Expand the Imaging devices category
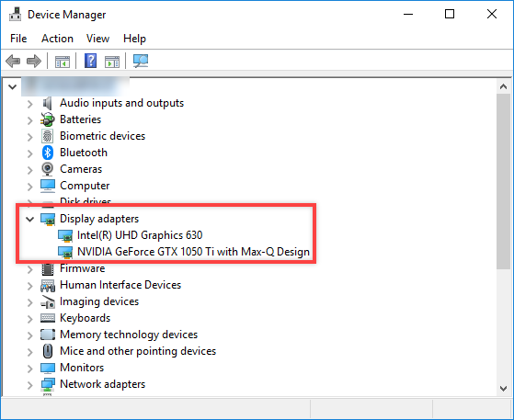Viewport: 514px width, 420px height. coord(29,302)
